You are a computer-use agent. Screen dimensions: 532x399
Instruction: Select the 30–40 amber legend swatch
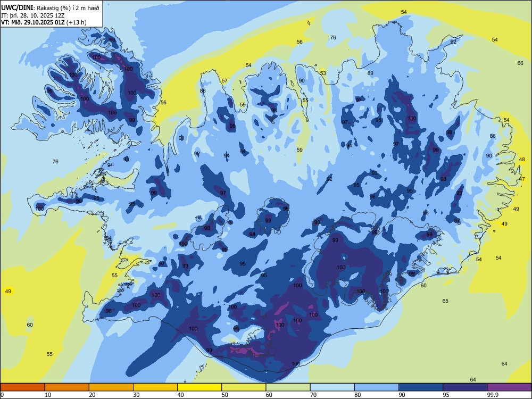pos(155,387)
